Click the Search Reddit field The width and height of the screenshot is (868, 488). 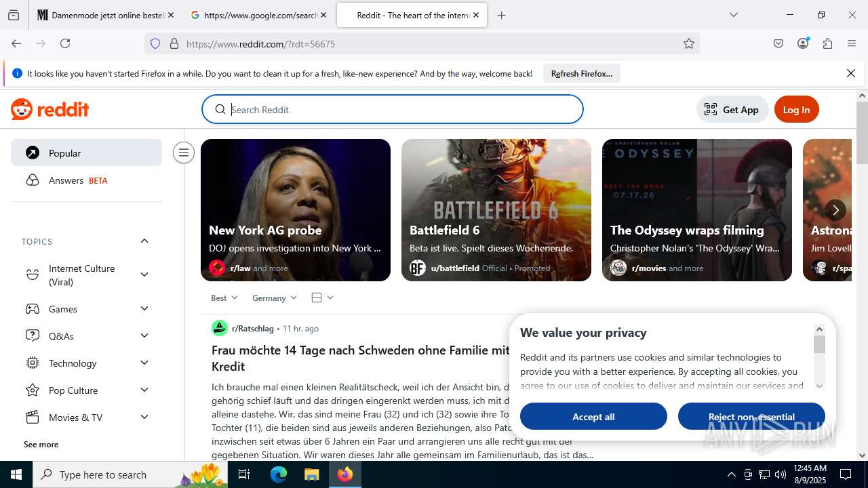point(393,109)
